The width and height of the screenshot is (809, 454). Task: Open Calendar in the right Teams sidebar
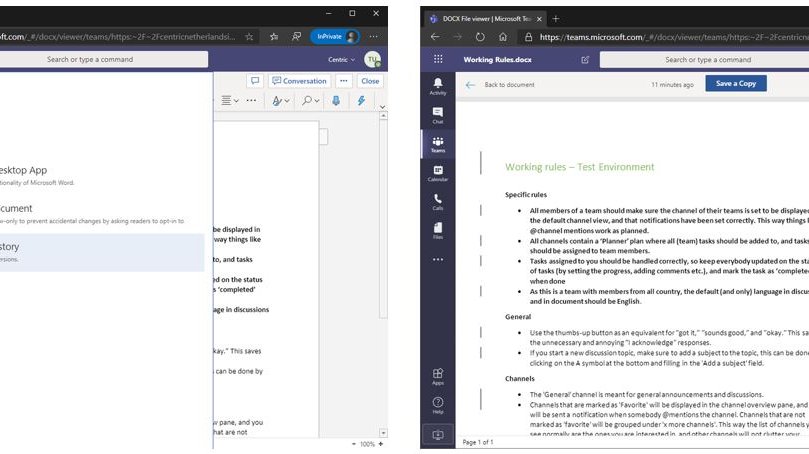[438, 173]
